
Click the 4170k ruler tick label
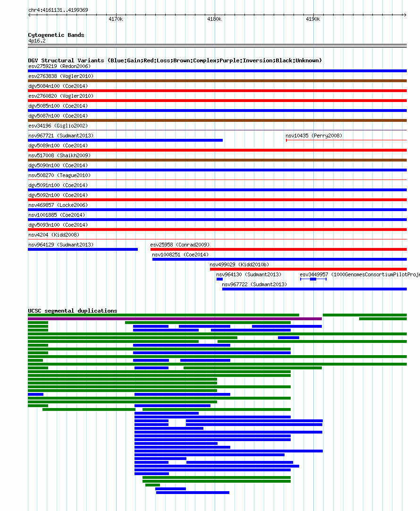point(116,19)
